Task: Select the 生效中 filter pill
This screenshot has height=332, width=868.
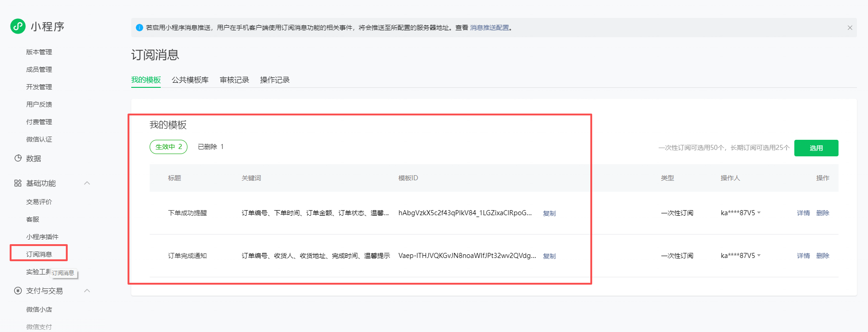Action: point(169,147)
